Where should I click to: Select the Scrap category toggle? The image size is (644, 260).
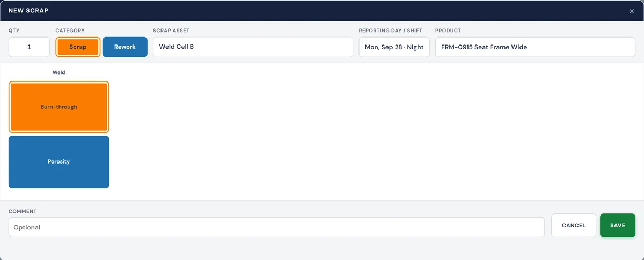[78, 47]
